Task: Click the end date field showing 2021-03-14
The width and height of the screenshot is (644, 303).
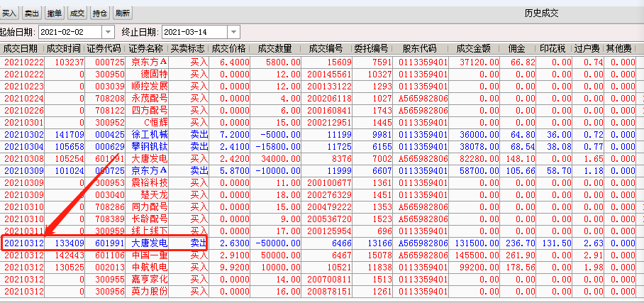Action: coord(194,32)
